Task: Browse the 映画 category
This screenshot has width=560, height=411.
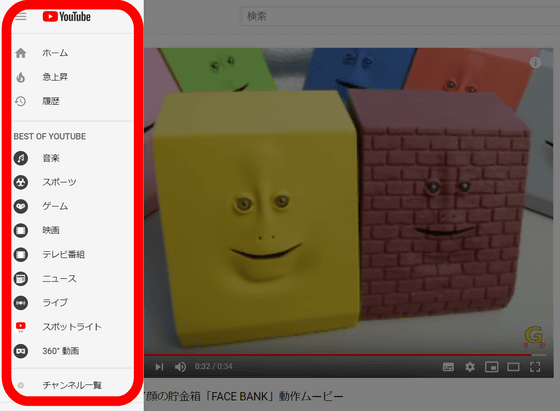Action: pyautogui.click(x=51, y=230)
